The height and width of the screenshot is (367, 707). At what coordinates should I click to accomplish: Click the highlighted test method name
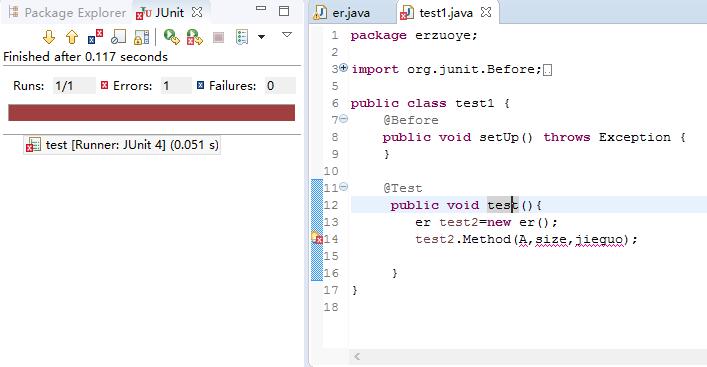click(503, 205)
